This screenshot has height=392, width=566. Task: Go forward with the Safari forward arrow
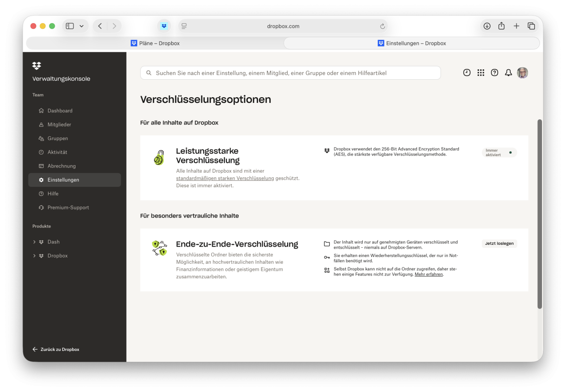point(114,26)
